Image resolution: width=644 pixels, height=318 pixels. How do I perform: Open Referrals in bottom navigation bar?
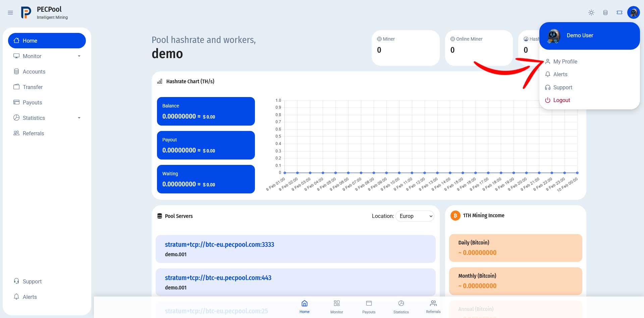click(x=433, y=307)
